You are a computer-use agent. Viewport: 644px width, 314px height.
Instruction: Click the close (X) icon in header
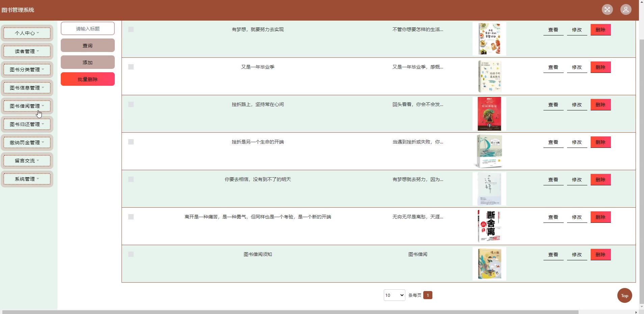pyautogui.click(x=607, y=9)
